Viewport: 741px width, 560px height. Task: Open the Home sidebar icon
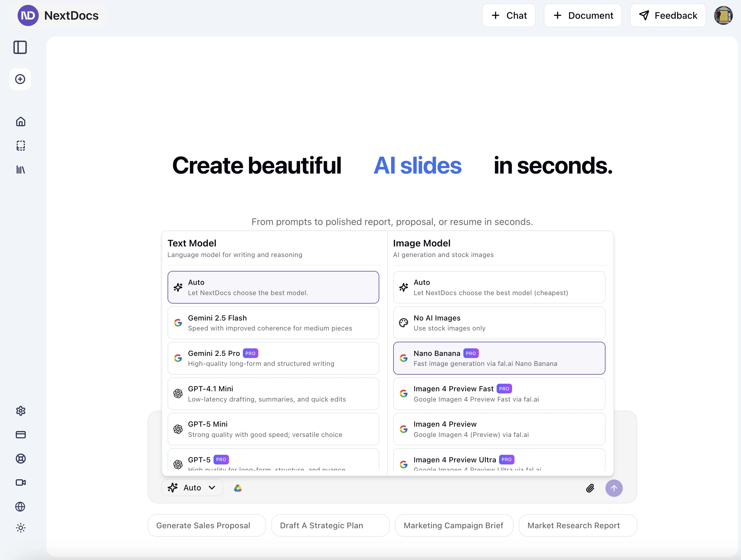[21, 122]
